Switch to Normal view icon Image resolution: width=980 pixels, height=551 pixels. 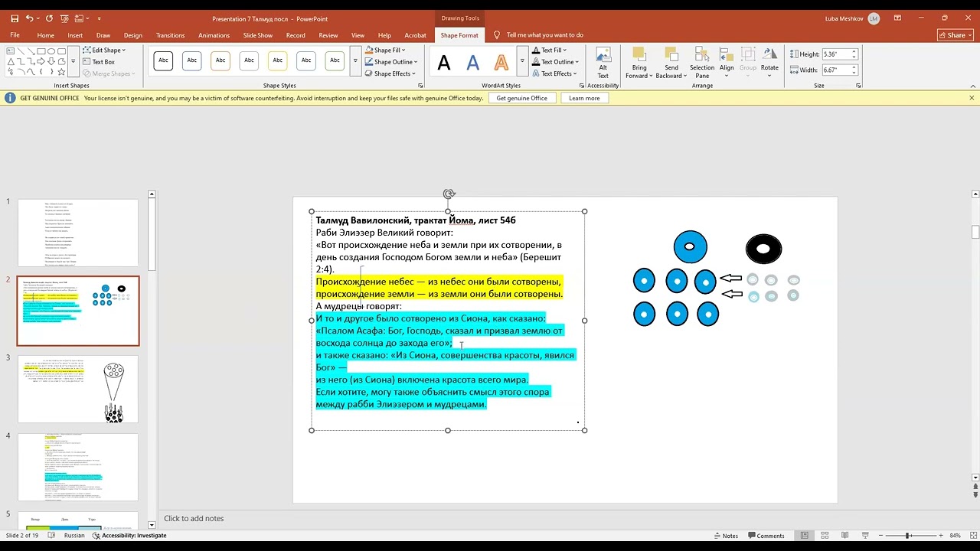(805, 536)
